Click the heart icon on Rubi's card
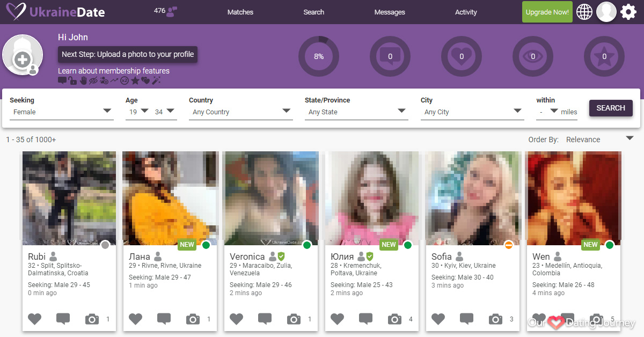The image size is (644, 337). click(35, 319)
